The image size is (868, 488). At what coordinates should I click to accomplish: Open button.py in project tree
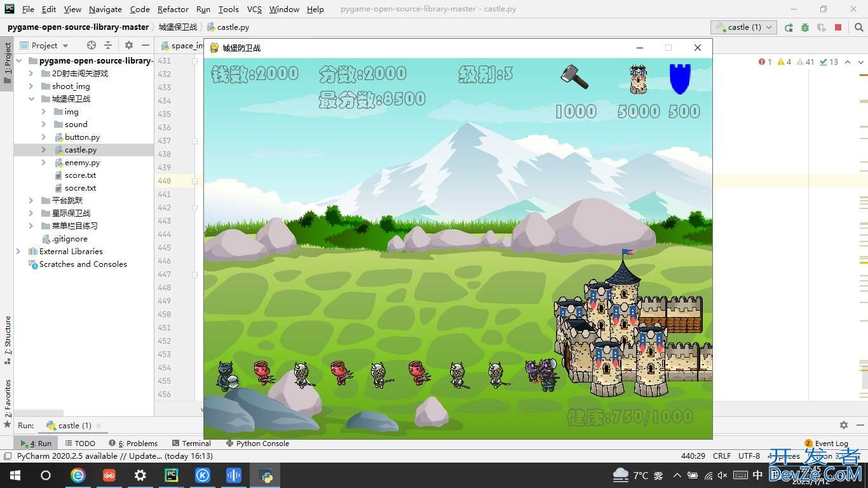click(82, 137)
